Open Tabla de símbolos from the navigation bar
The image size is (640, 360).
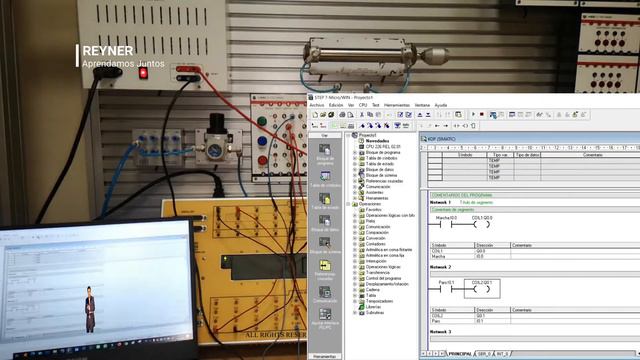[325, 176]
